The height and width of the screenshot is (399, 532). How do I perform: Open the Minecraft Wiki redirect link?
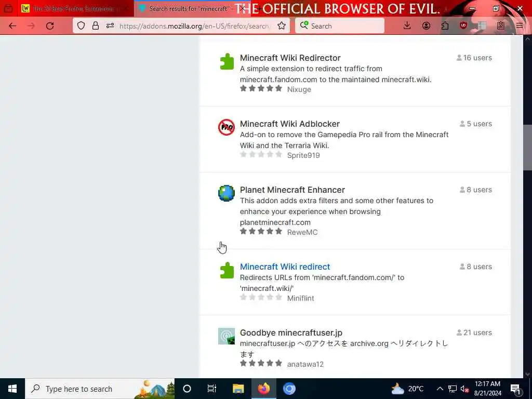(x=285, y=267)
